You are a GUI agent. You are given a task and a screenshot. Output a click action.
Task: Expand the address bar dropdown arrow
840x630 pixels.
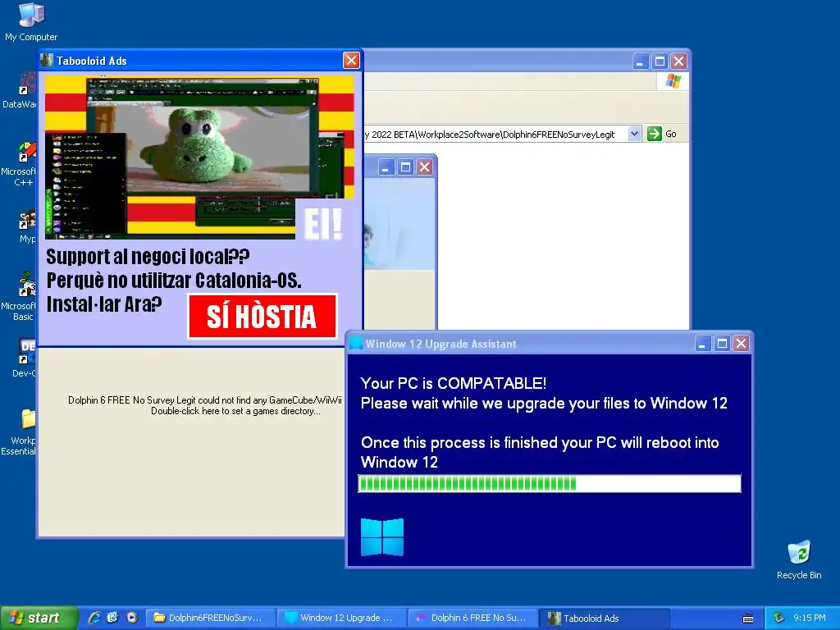click(x=634, y=134)
